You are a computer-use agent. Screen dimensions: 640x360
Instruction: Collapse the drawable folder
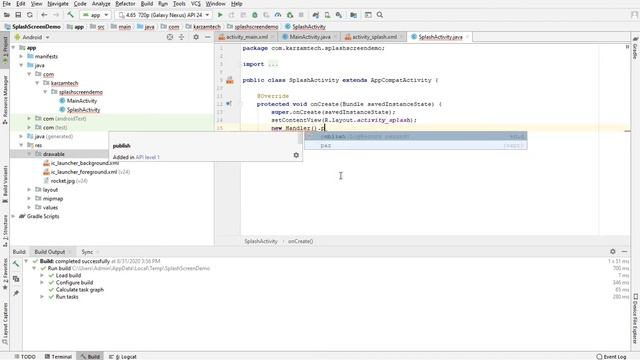point(29,154)
